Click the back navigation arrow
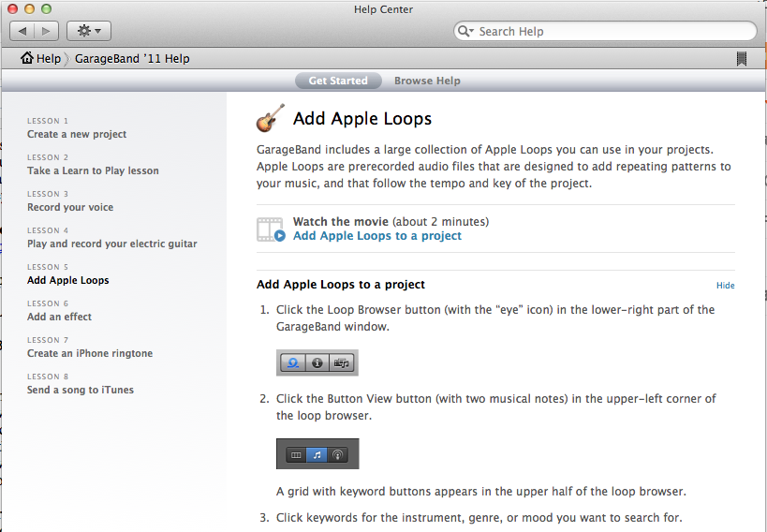767x532 pixels. coord(24,31)
